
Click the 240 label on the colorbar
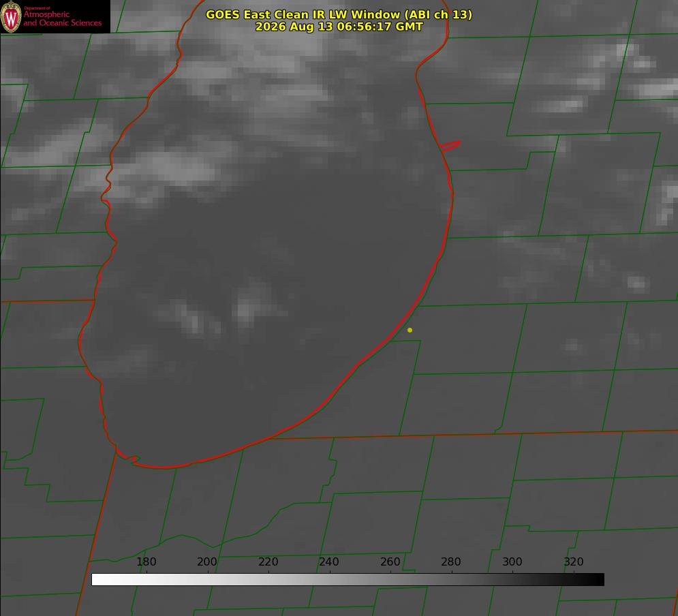pyautogui.click(x=329, y=561)
